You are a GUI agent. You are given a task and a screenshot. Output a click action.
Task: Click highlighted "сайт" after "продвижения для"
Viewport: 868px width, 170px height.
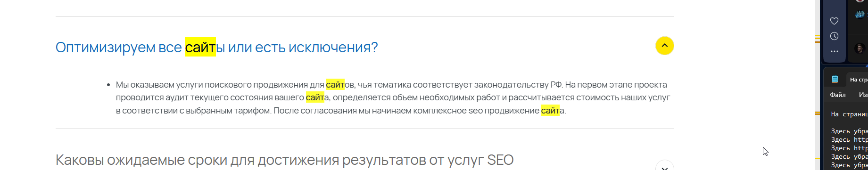(x=335, y=85)
